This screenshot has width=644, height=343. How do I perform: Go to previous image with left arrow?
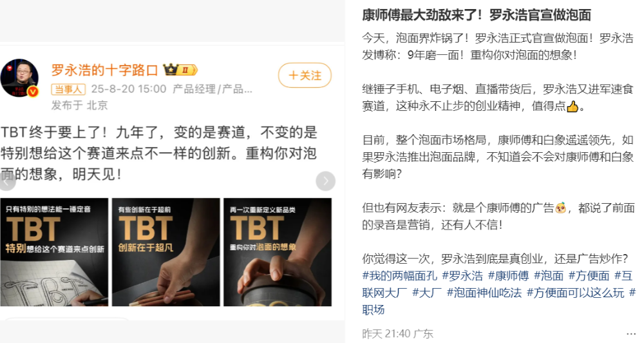click(6, 181)
